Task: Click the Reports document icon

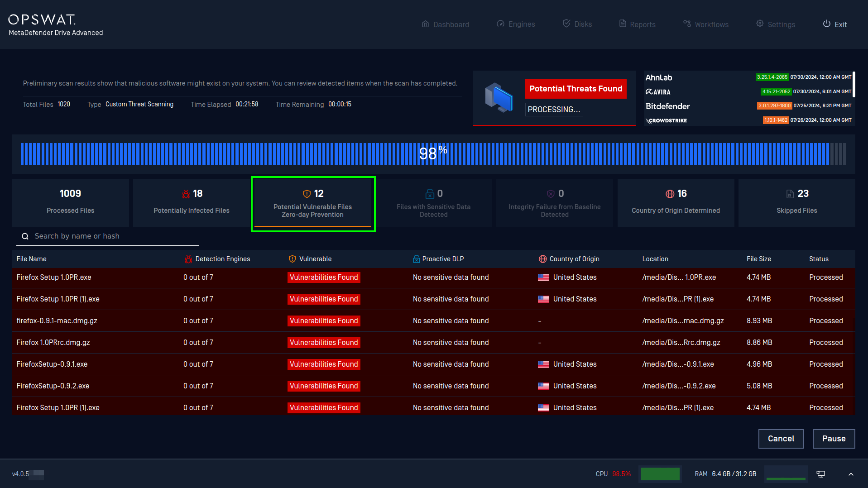Action: 623,24
